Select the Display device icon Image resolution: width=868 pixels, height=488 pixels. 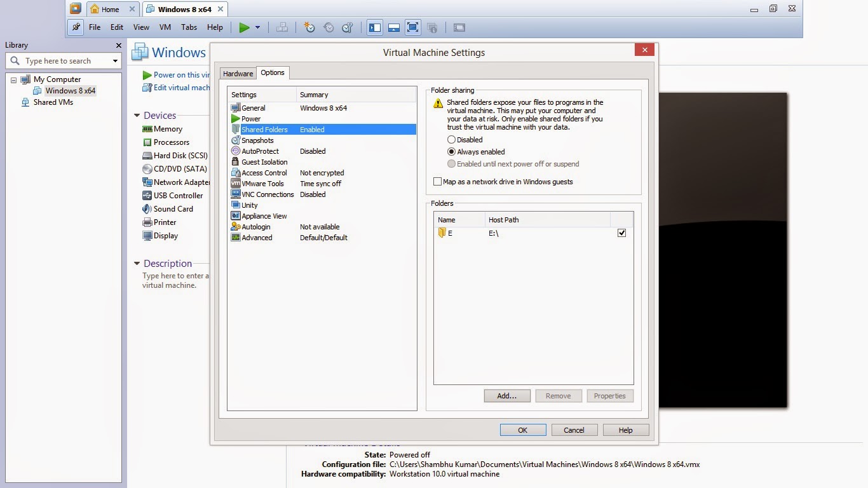pyautogui.click(x=147, y=236)
